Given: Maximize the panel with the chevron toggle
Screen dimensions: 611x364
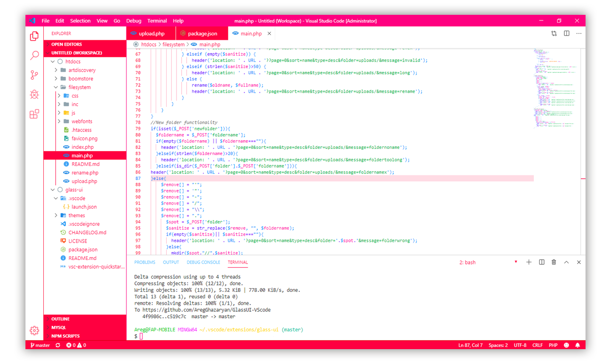Looking at the screenshot, I should tap(566, 262).
